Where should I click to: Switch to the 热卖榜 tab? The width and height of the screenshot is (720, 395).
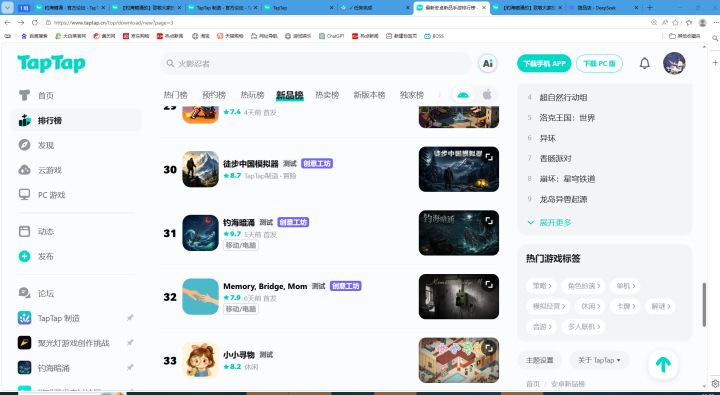(327, 95)
